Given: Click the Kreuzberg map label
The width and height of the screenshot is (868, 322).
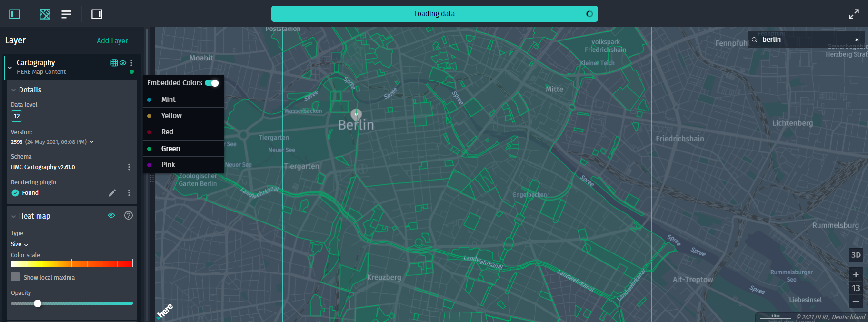Looking at the screenshot, I should pyautogui.click(x=384, y=277).
